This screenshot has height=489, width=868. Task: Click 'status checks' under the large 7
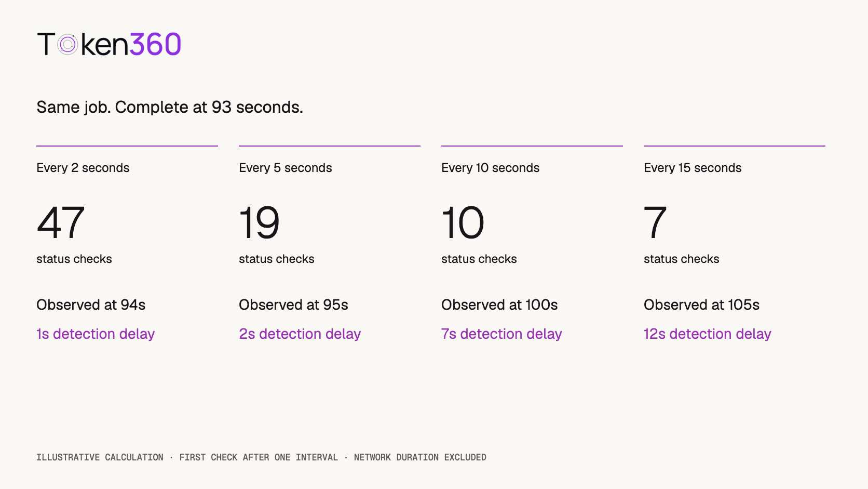click(x=682, y=259)
